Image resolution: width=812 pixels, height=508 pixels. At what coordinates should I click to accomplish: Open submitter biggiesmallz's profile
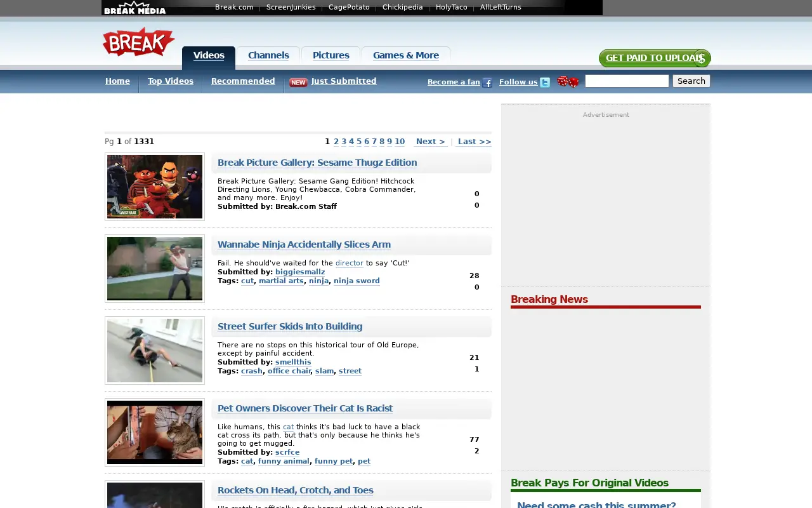point(300,272)
